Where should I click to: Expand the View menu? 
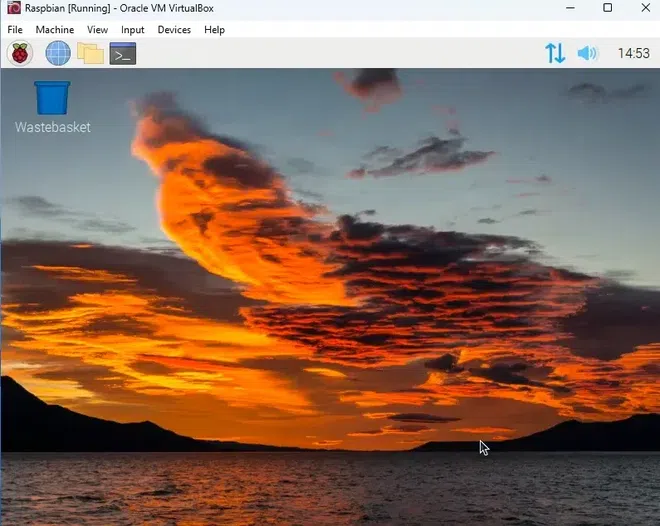[x=97, y=30]
